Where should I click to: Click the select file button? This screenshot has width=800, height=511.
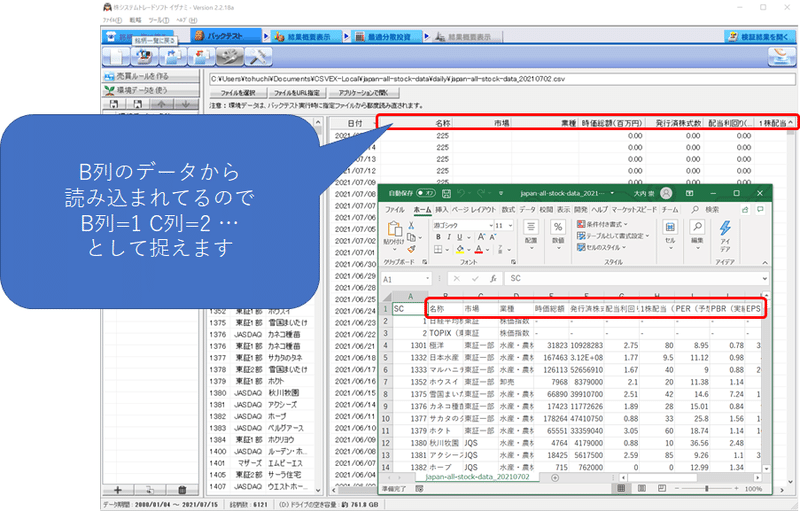tap(238, 93)
